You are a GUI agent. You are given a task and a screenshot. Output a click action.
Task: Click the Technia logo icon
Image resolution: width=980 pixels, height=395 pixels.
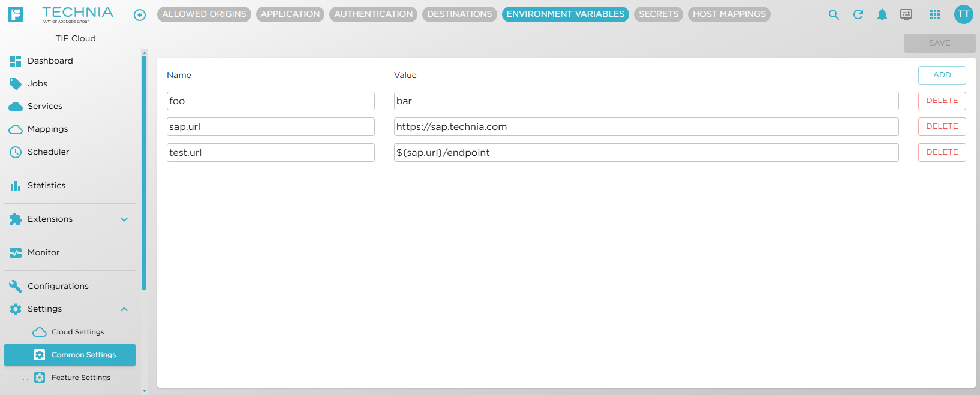point(16,14)
